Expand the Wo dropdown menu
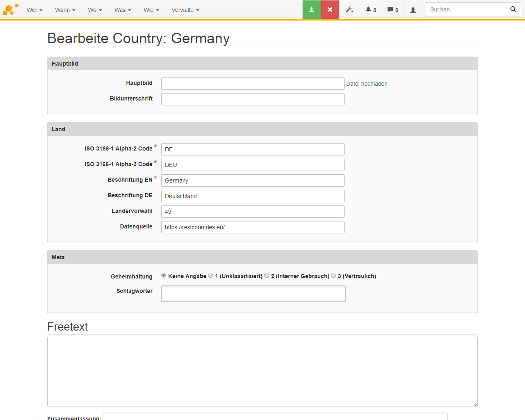Screen dimensions: 525x420 (x=95, y=10)
